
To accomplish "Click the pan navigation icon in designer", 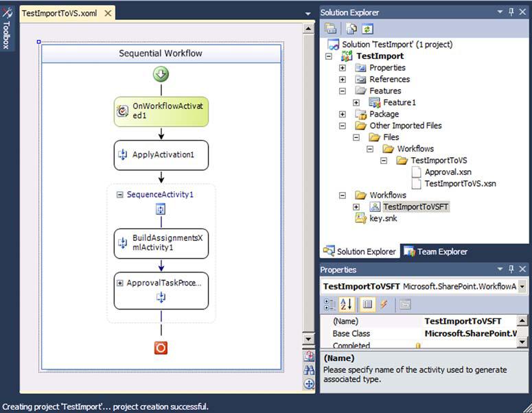I will point(309,383).
